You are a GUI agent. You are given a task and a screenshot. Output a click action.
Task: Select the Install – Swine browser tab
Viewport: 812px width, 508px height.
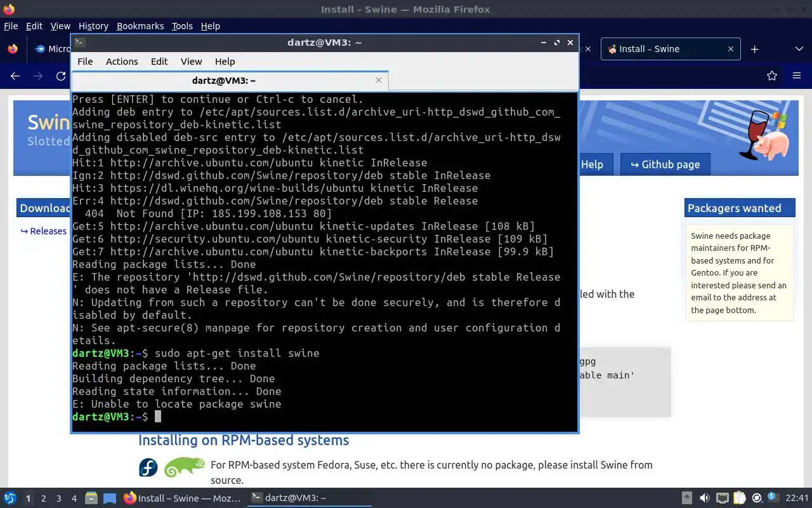pos(671,49)
